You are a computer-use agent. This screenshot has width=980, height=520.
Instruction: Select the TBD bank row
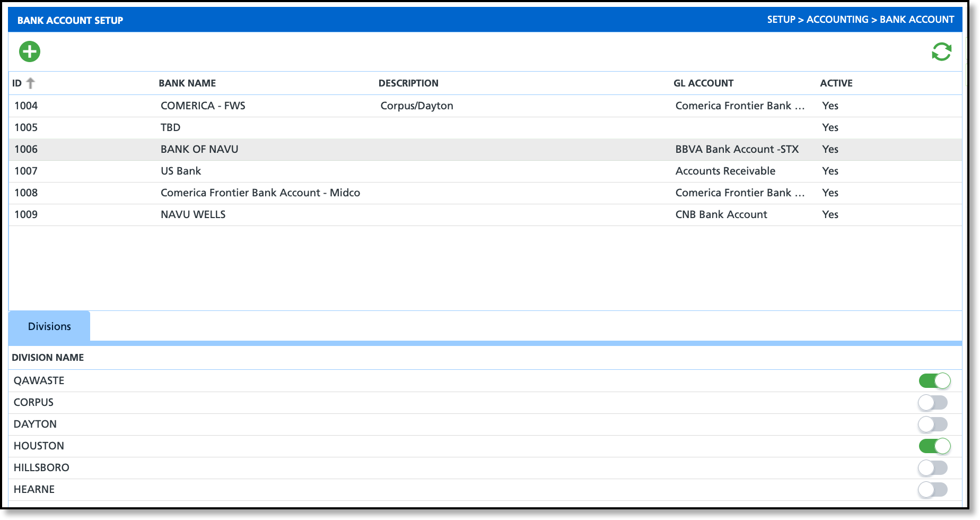[485, 127]
